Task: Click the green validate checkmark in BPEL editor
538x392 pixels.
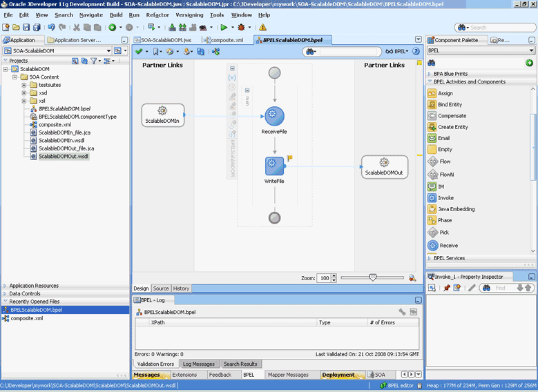Action: 139,52
